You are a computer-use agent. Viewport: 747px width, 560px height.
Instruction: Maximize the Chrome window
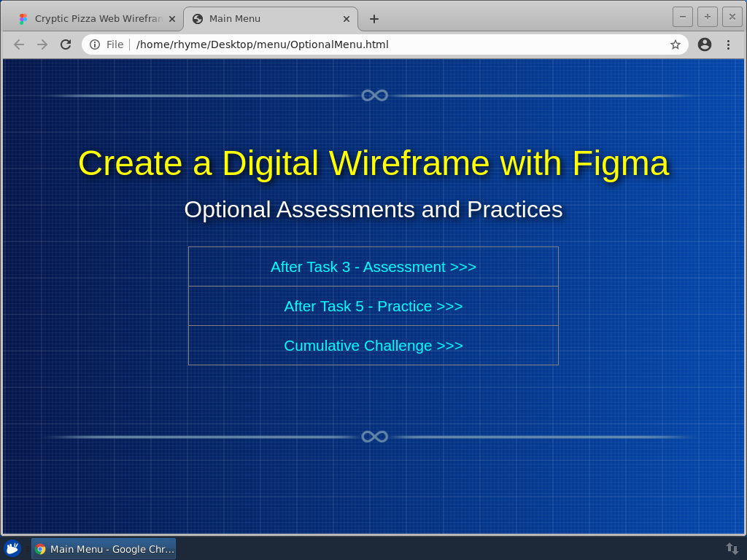(708, 17)
